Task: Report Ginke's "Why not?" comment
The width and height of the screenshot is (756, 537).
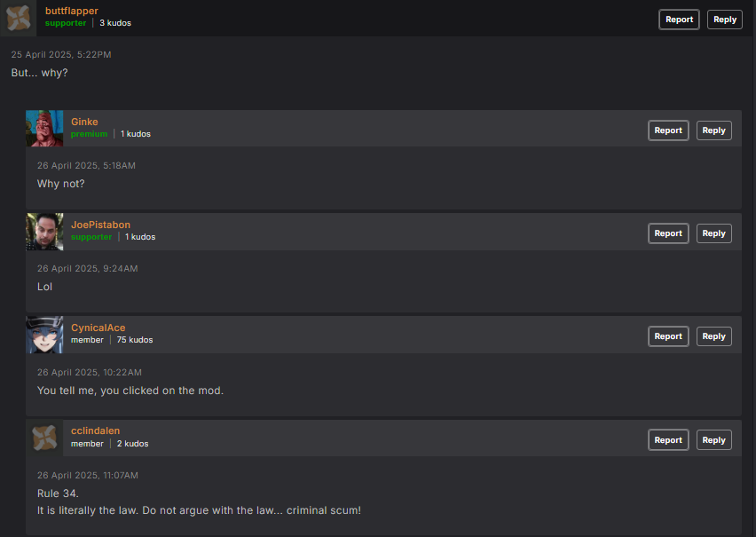Action: (668, 130)
